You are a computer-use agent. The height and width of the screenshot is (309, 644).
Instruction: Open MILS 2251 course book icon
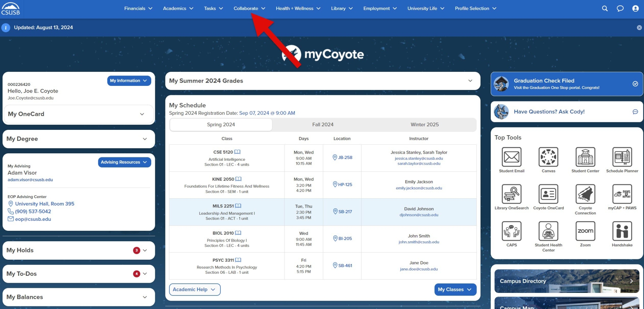click(x=238, y=206)
